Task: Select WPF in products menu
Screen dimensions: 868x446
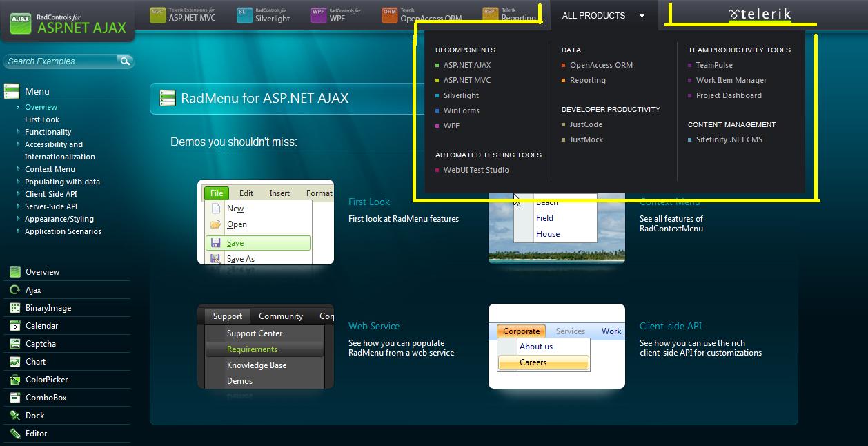Action: tap(451, 126)
